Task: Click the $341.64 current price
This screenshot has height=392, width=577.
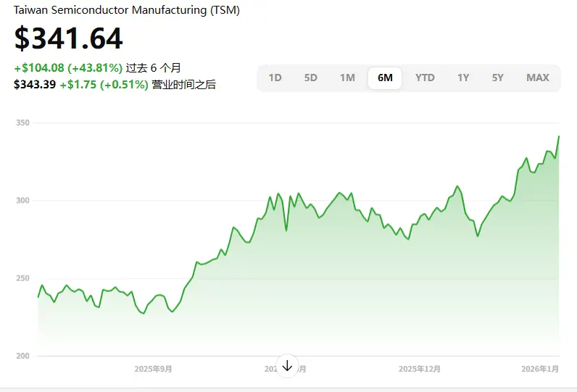Action: 68,38
